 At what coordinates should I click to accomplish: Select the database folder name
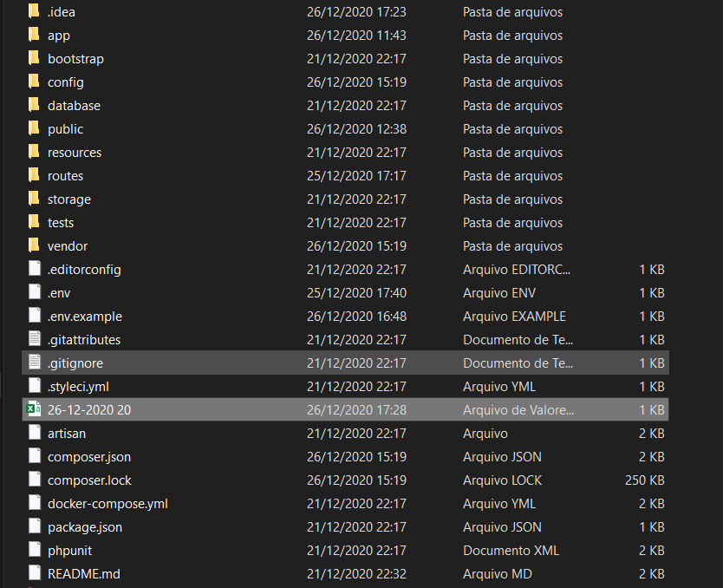pos(75,106)
